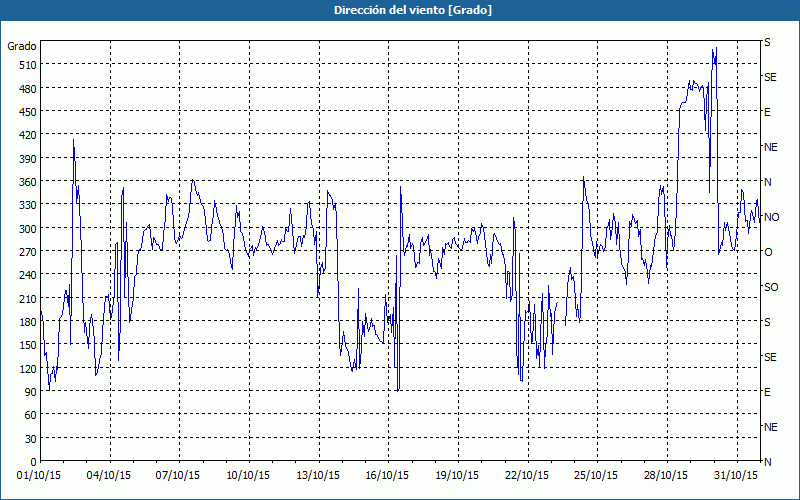The width and height of the screenshot is (800, 500).
Task: Click the 360 tick label
Action: click(28, 182)
